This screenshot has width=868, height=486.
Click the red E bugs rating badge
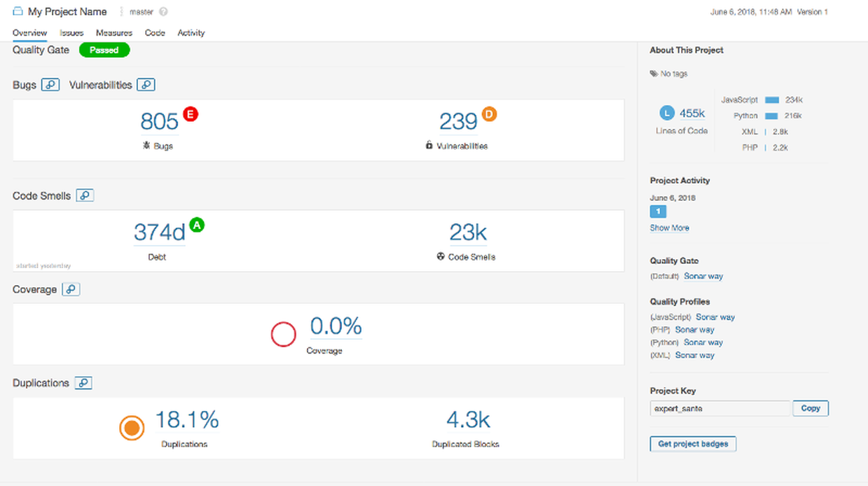point(190,113)
